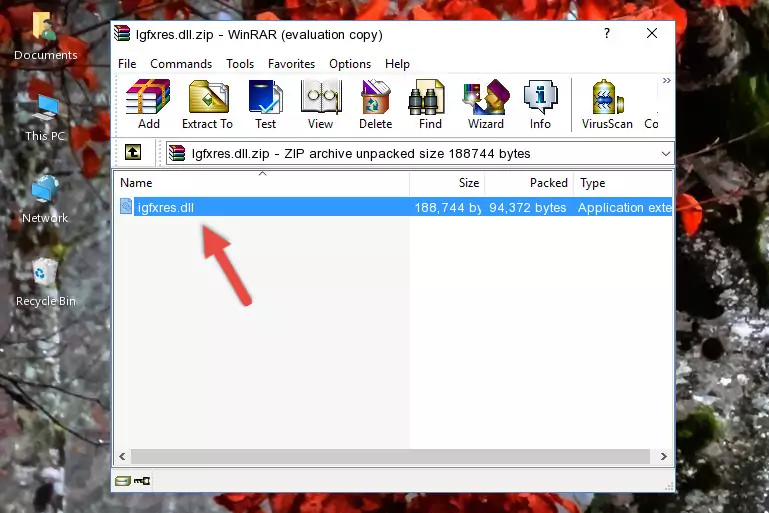Select the Network desktop icon
The width and height of the screenshot is (769, 513).
click(45, 200)
